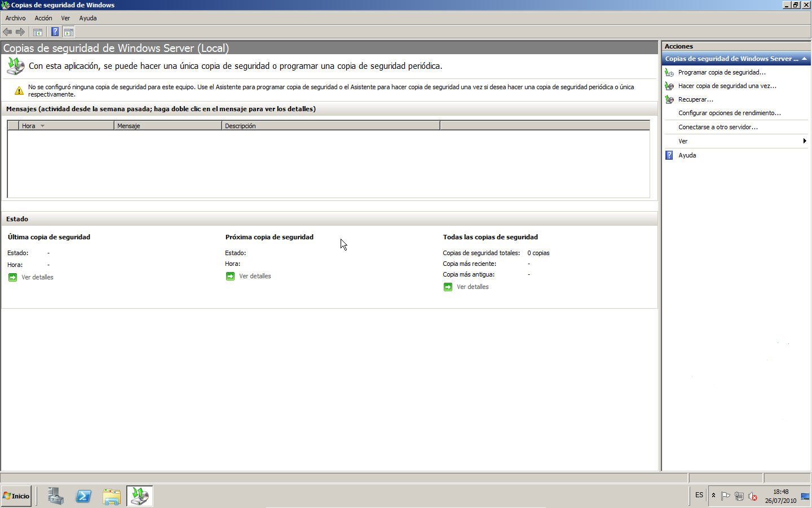The width and height of the screenshot is (812, 508).
Task: Click the backup application icon beside the intro text
Action: [x=15, y=66]
